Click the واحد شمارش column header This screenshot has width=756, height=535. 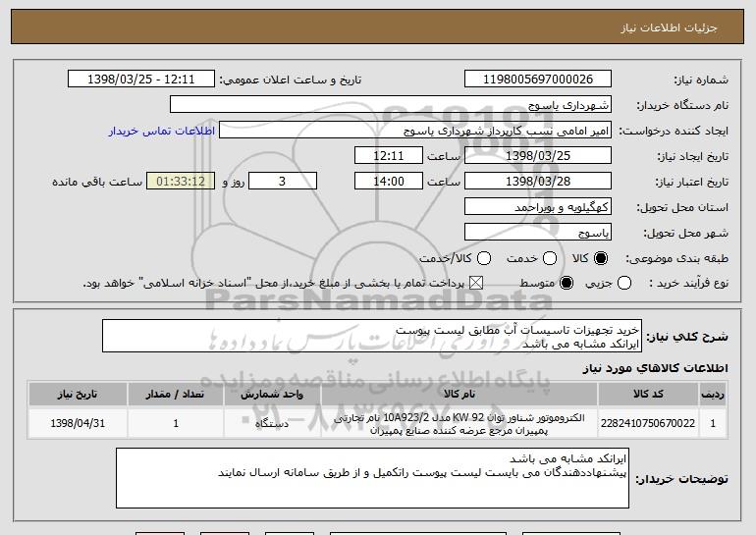pyautogui.click(x=272, y=395)
